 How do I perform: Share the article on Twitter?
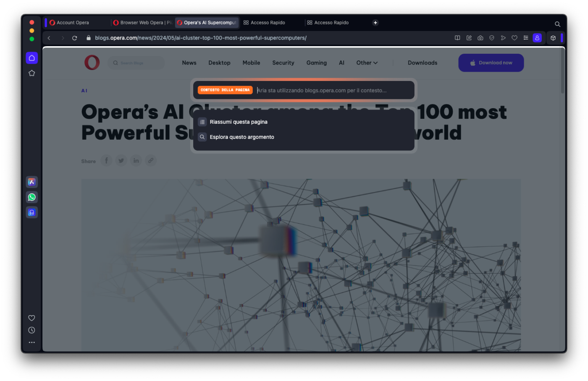[x=121, y=161]
